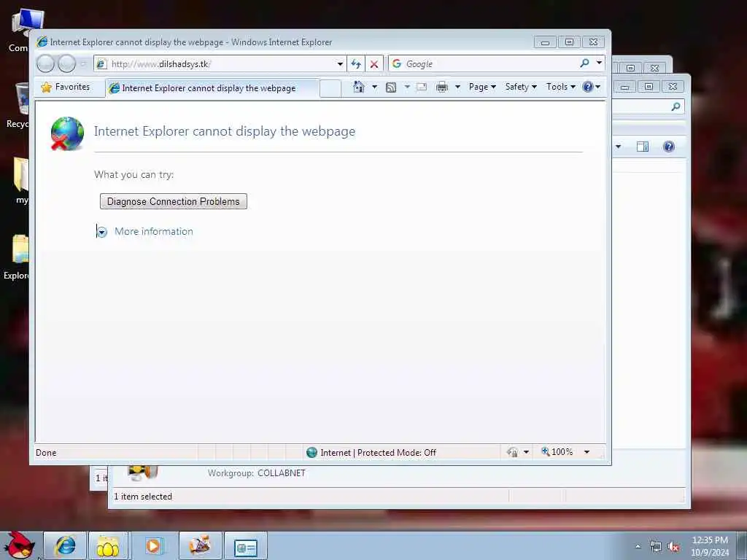Viewport: 747px width, 560px height.
Task: Click the Forward navigation arrow
Action: pyautogui.click(x=66, y=63)
